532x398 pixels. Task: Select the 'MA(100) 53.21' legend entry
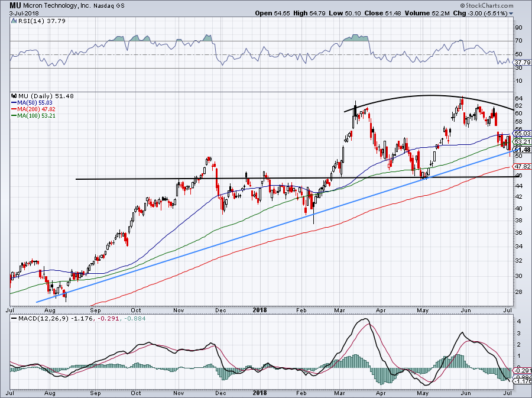click(x=33, y=115)
